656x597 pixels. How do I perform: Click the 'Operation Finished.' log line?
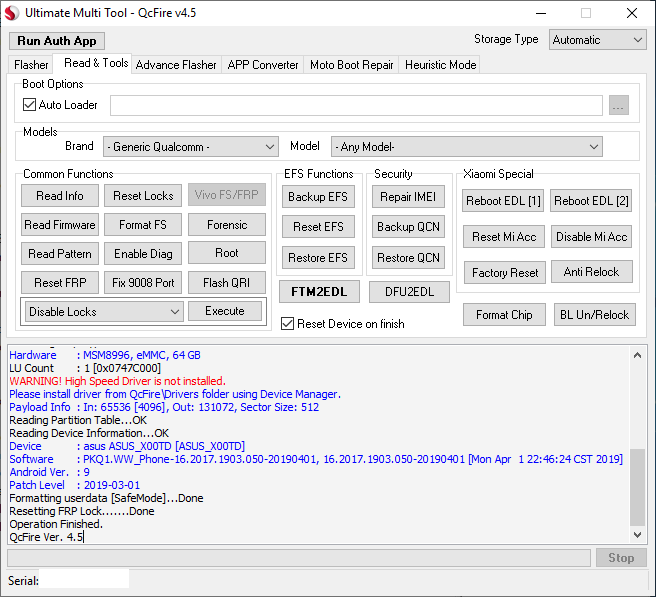(56, 524)
